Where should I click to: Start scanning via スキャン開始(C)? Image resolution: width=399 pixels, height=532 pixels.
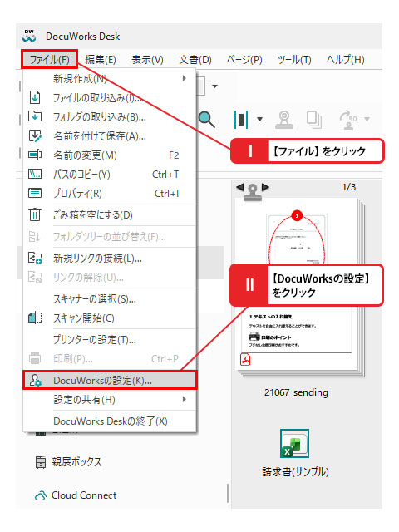coord(109,318)
